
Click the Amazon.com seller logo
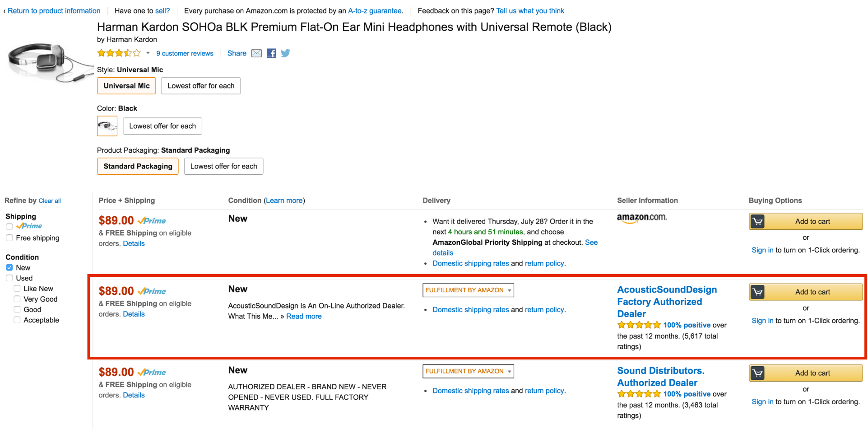pyautogui.click(x=641, y=218)
